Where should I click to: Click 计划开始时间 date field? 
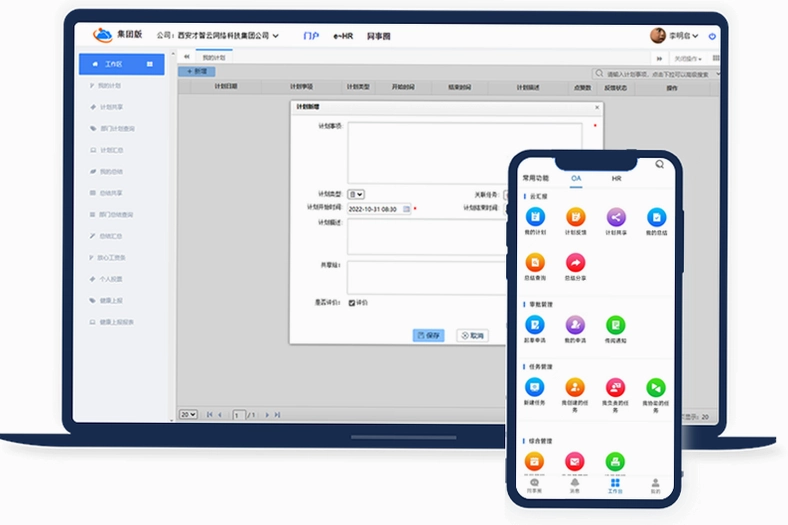tap(379, 209)
